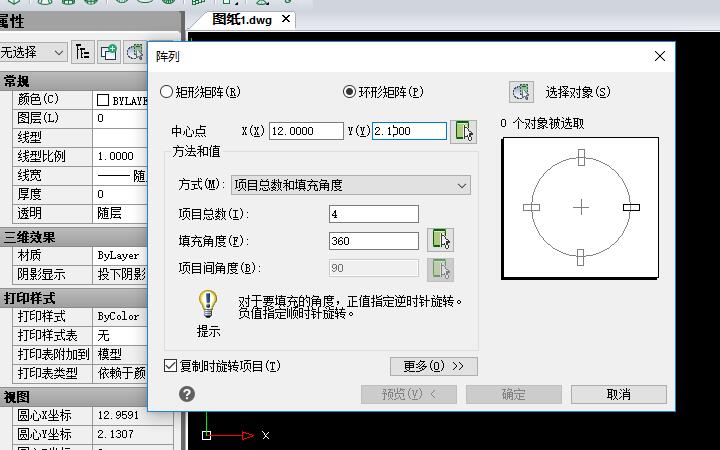Click the pick fill angle icon

(x=440, y=240)
